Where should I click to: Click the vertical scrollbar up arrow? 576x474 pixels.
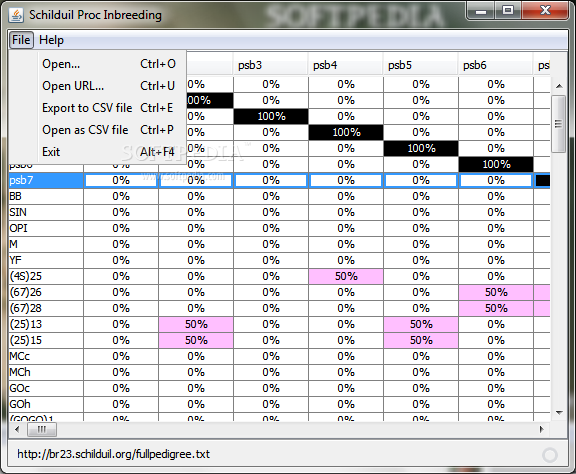(x=559, y=86)
